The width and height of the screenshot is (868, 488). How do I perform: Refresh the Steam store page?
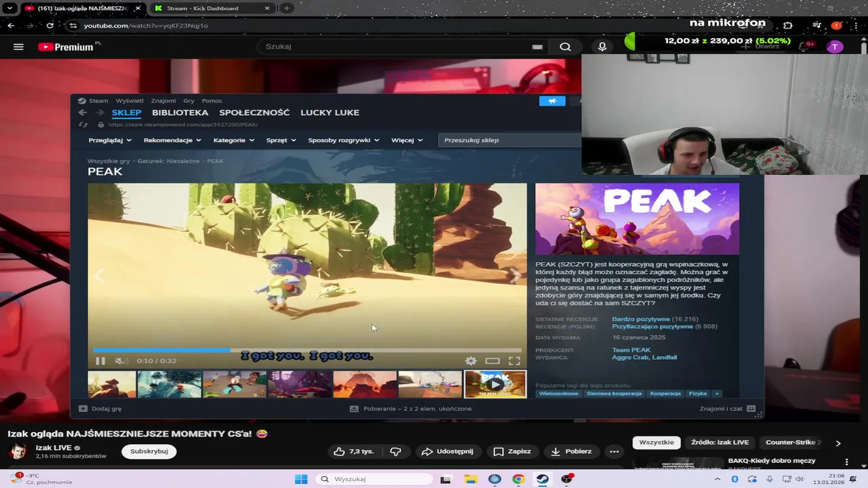[83, 125]
